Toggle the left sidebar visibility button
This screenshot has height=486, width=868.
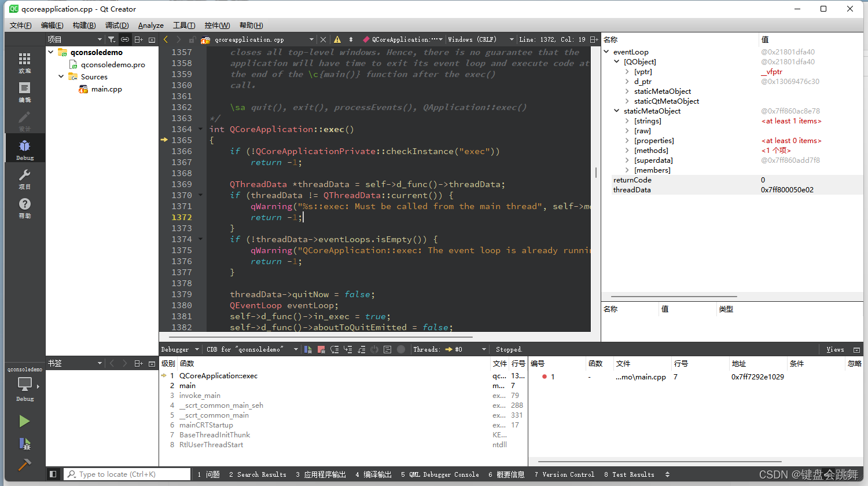click(x=53, y=474)
